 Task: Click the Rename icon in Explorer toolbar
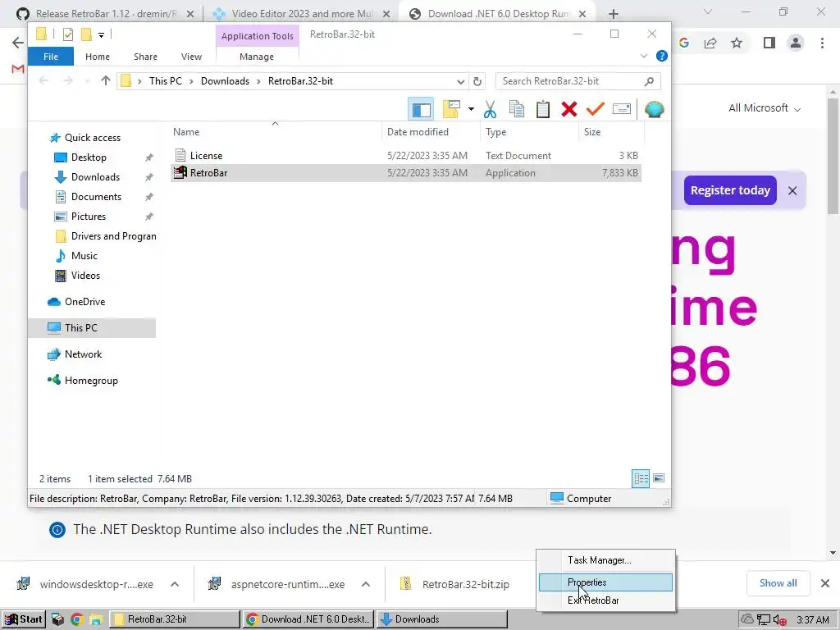pyautogui.click(x=622, y=109)
